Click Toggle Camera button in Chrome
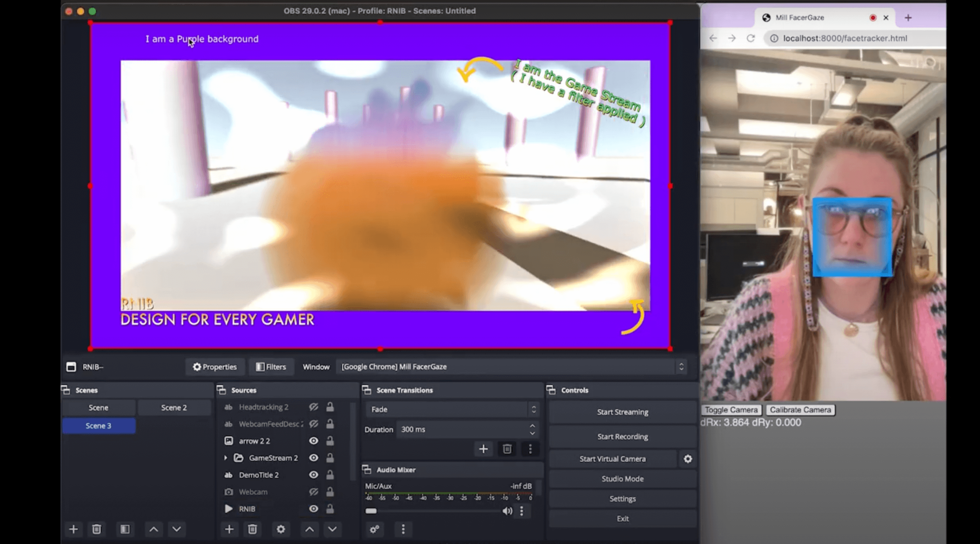The width and height of the screenshot is (980, 544). point(731,410)
